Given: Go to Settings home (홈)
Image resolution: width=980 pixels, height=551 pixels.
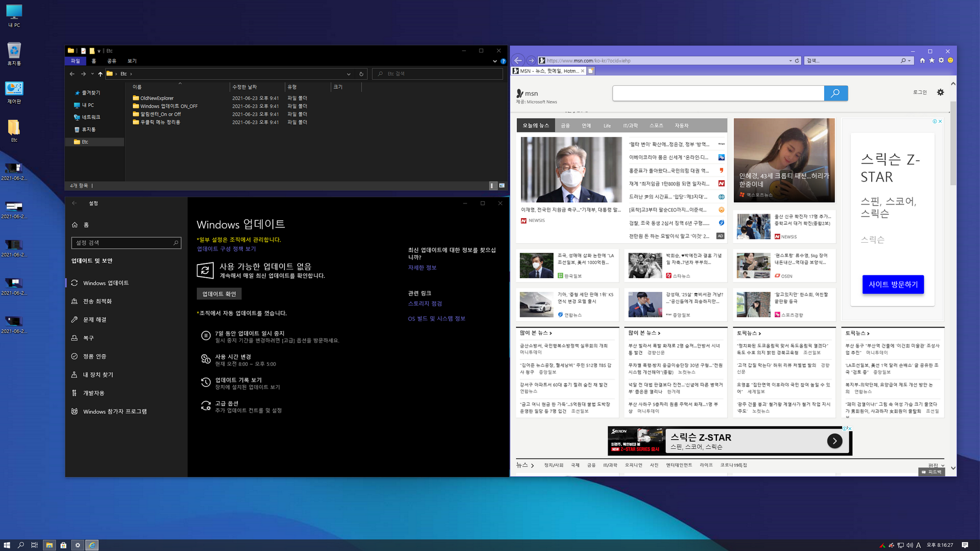Looking at the screenshot, I should [80, 225].
